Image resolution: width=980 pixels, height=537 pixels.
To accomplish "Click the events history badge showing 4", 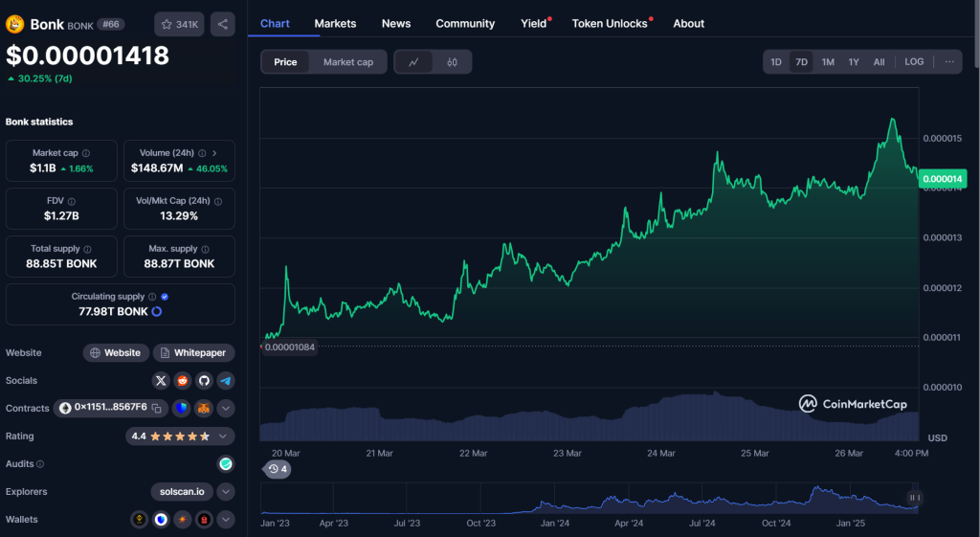I will point(278,469).
